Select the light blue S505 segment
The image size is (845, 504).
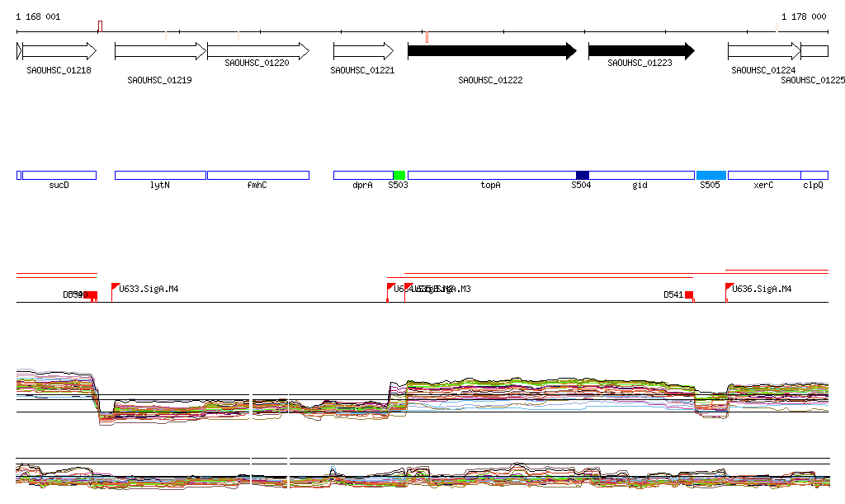pyautogui.click(x=711, y=175)
